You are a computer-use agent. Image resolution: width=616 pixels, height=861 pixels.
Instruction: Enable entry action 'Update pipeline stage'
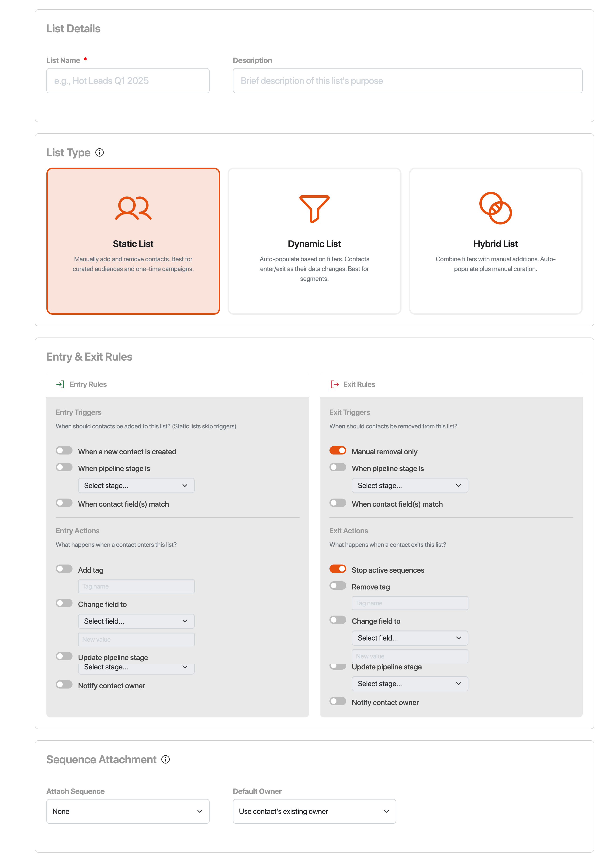point(64,656)
